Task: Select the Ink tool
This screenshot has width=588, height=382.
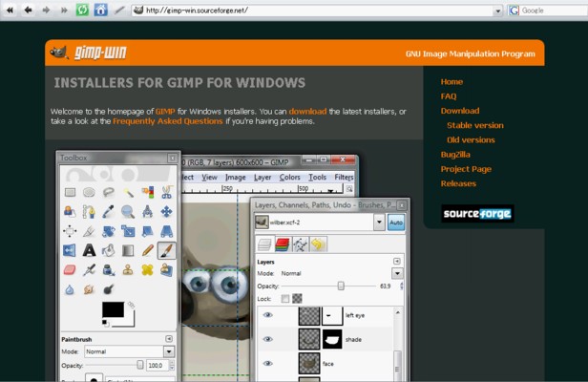Action: [109, 270]
